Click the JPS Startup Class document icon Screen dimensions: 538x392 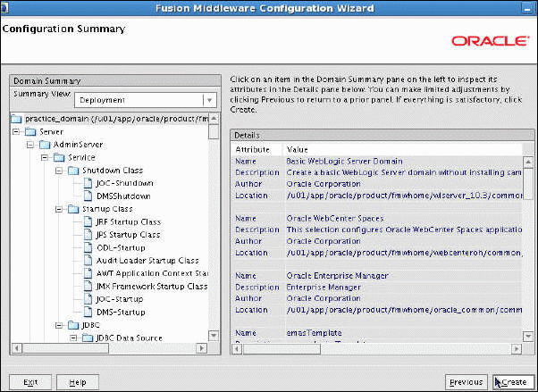tap(88, 235)
